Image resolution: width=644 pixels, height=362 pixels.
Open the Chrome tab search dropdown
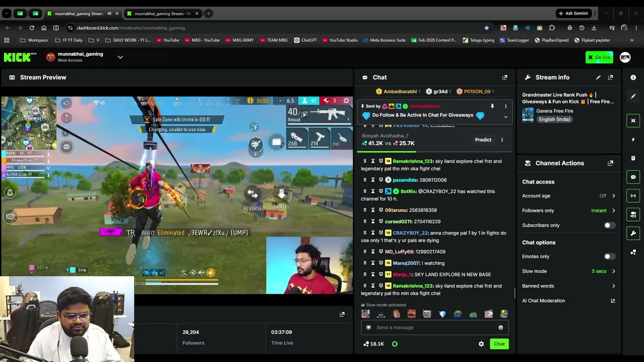point(7,14)
